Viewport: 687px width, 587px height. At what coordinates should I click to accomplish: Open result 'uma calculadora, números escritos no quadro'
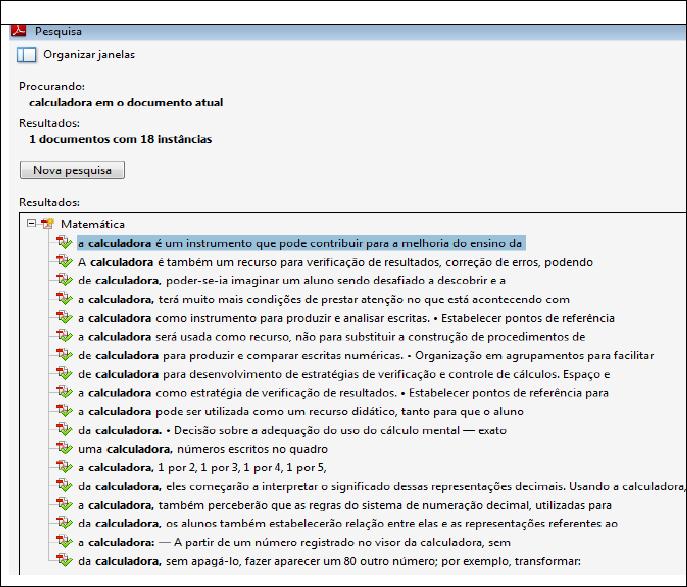pyautogui.click(x=203, y=449)
